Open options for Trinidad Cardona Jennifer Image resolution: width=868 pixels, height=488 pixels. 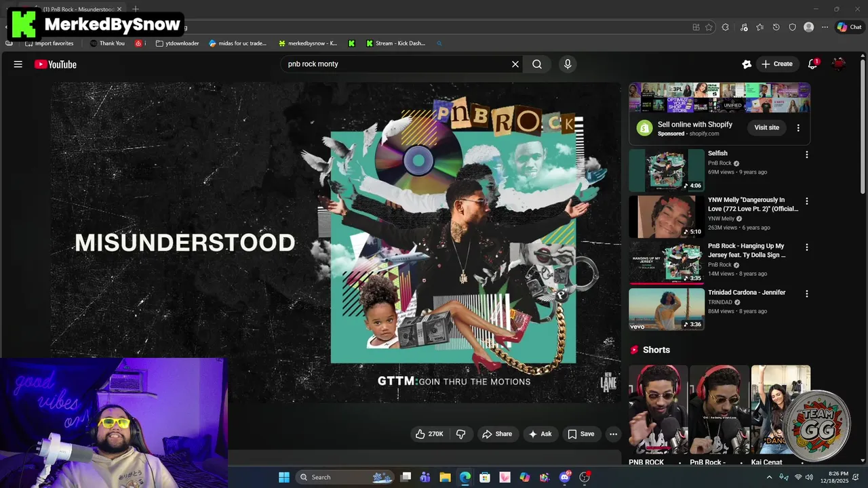point(806,293)
